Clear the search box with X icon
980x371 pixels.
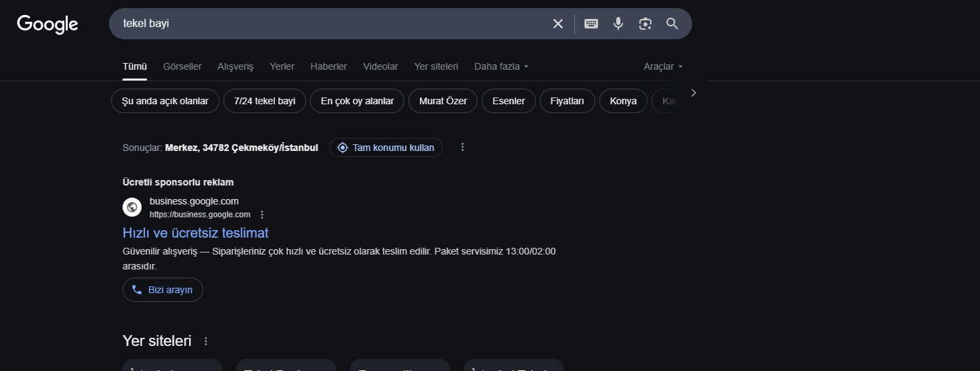click(558, 24)
